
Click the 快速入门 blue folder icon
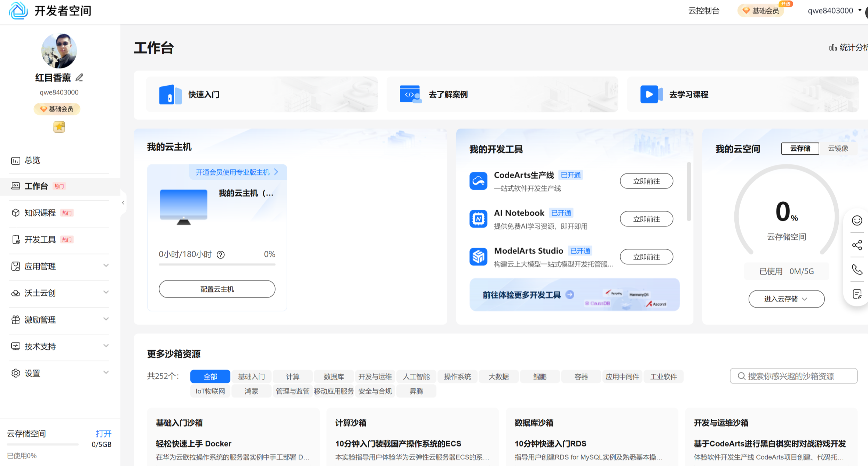tap(170, 94)
